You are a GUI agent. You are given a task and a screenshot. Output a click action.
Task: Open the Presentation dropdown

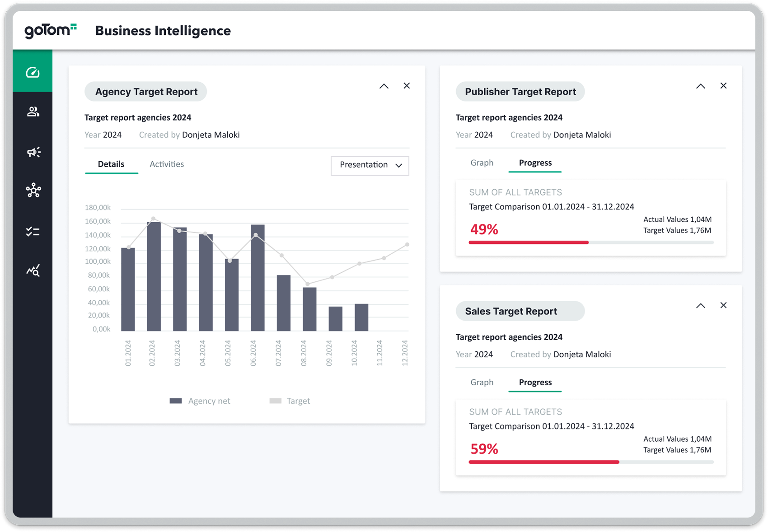pyautogui.click(x=370, y=165)
